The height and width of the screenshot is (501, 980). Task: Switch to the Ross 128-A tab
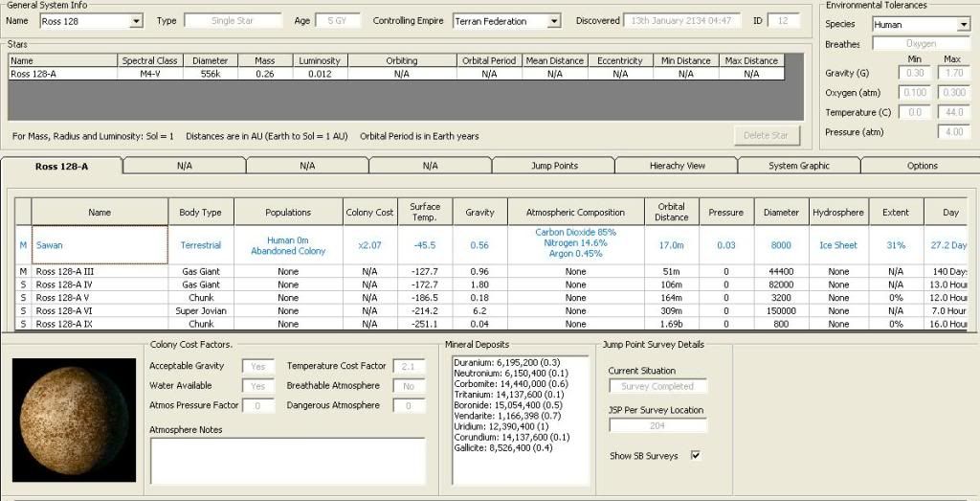coord(64,167)
